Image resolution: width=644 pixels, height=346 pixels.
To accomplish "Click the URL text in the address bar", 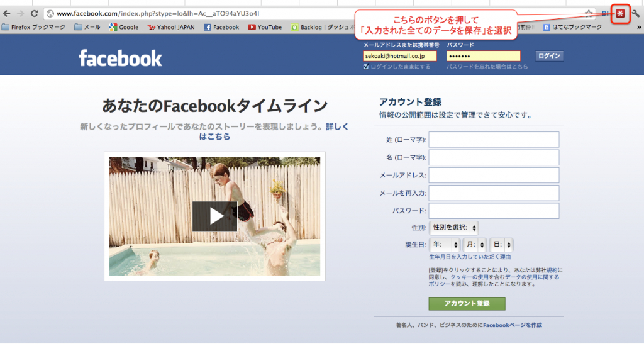I will click(x=158, y=14).
